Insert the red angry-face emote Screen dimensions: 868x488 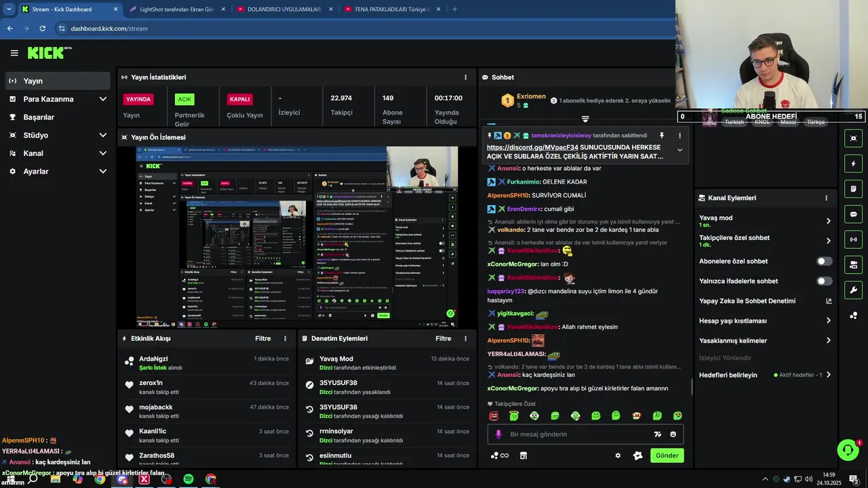(x=494, y=415)
